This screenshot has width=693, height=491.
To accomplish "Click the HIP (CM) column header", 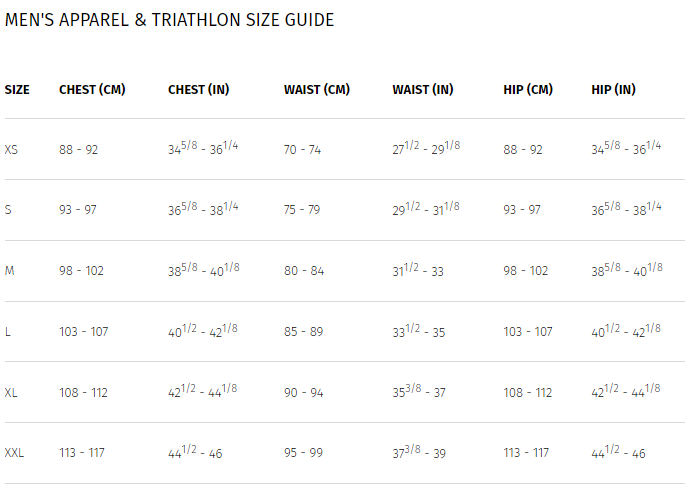I will 528,90.
